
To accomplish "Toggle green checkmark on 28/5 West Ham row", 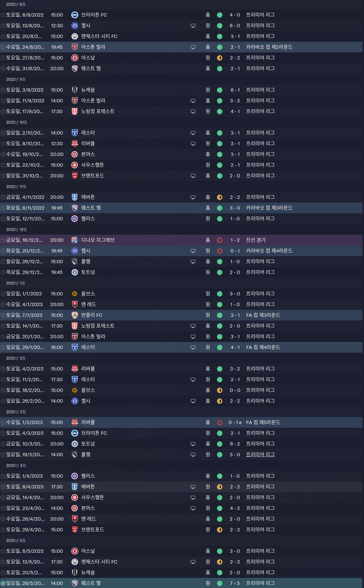I will click(x=3, y=583).
